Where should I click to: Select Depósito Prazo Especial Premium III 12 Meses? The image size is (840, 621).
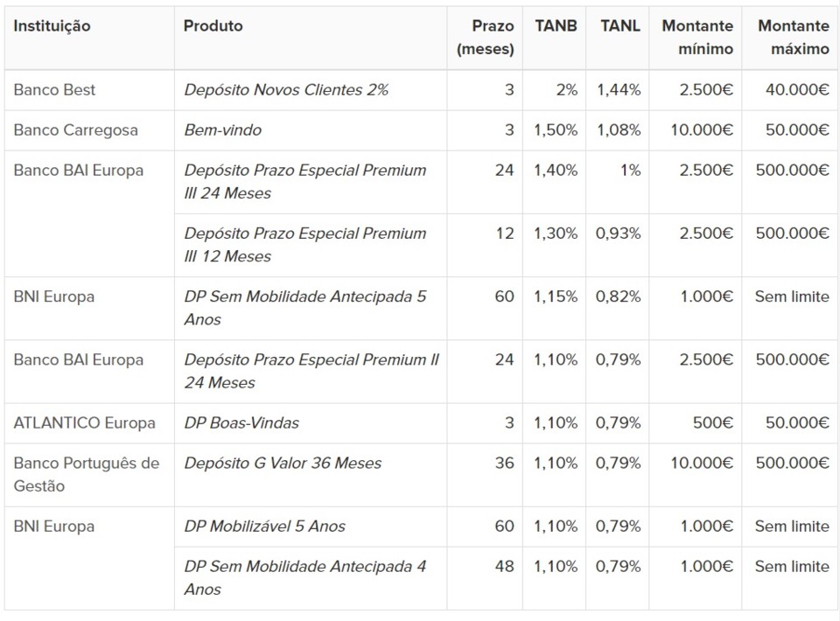point(304,245)
